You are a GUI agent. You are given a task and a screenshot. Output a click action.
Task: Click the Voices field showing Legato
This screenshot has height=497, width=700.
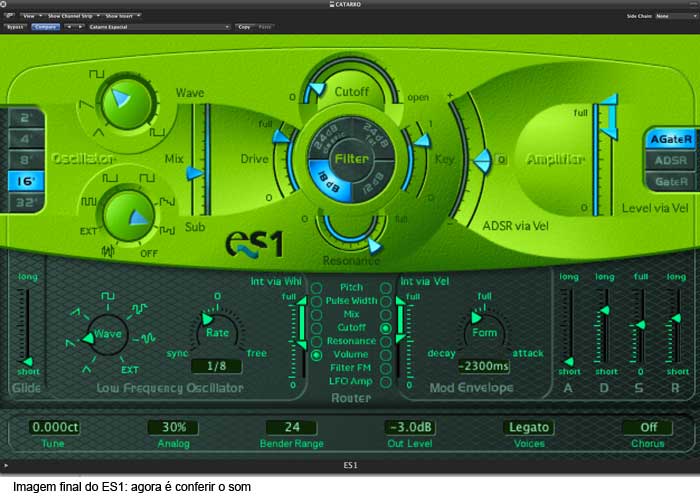528,427
